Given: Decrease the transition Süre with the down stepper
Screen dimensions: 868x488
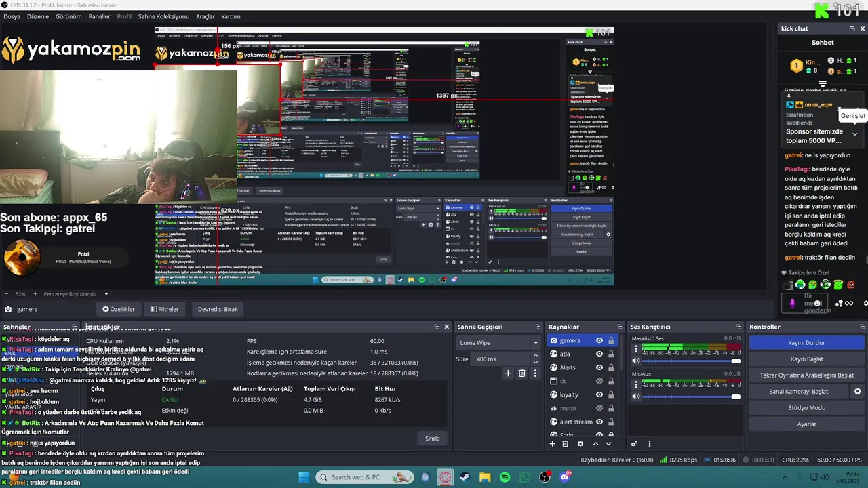Looking at the screenshot, I should [536, 362].
